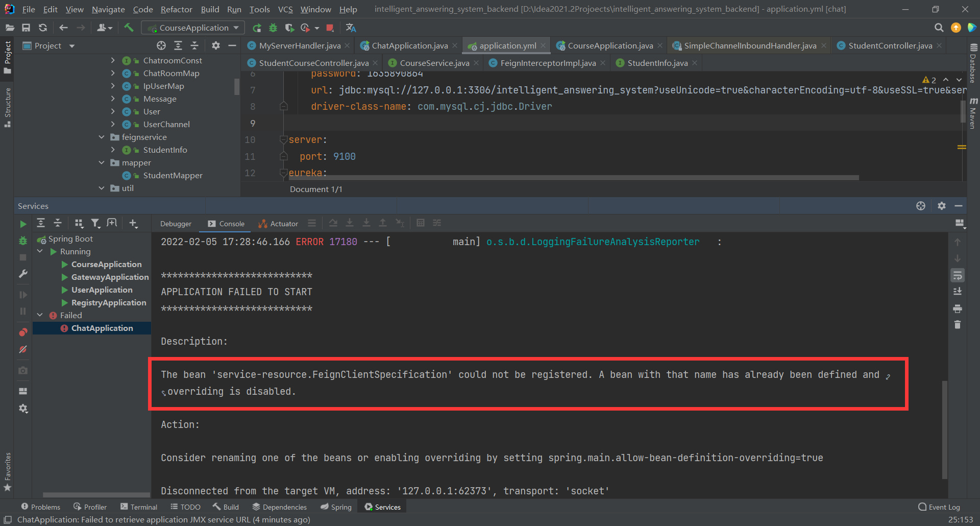Rerun CourseApplication with the green rerun icon
The width and height of the screenshot is (980, 526).
[257, 28]
